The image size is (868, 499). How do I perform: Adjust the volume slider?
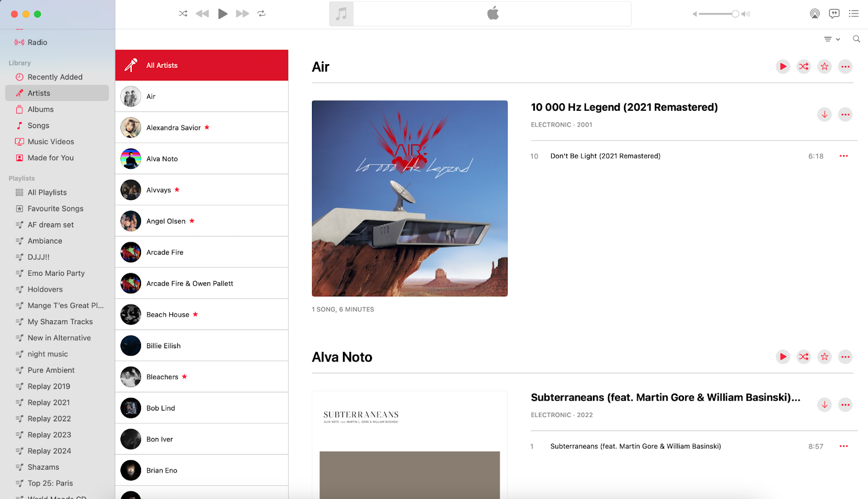click(x=719, y=14)
